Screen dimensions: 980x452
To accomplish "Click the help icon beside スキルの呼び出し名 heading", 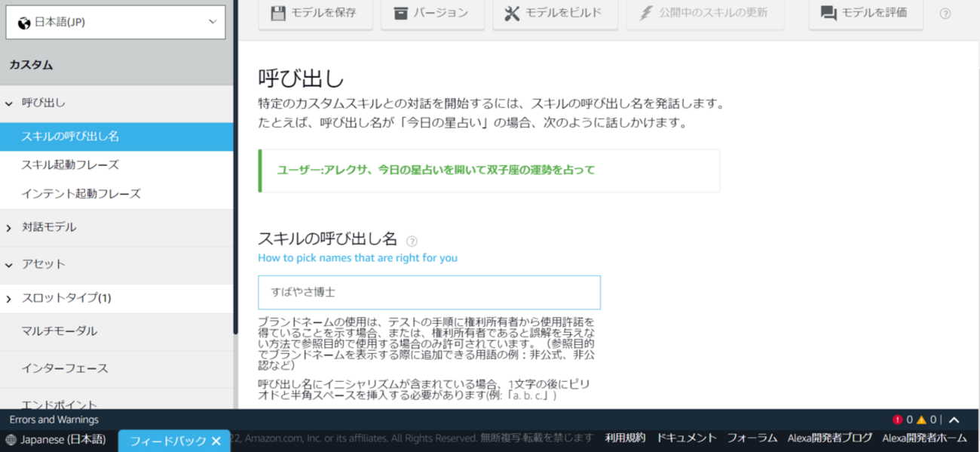I will click(412, 241).
